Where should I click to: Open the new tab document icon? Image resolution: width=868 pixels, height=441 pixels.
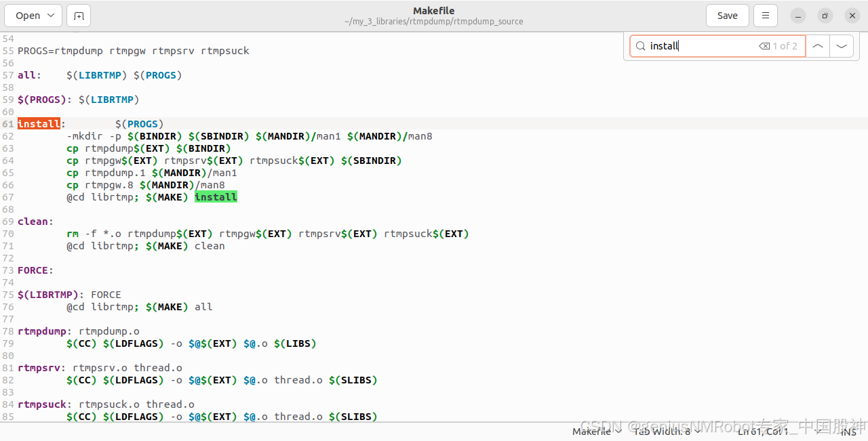79,16
